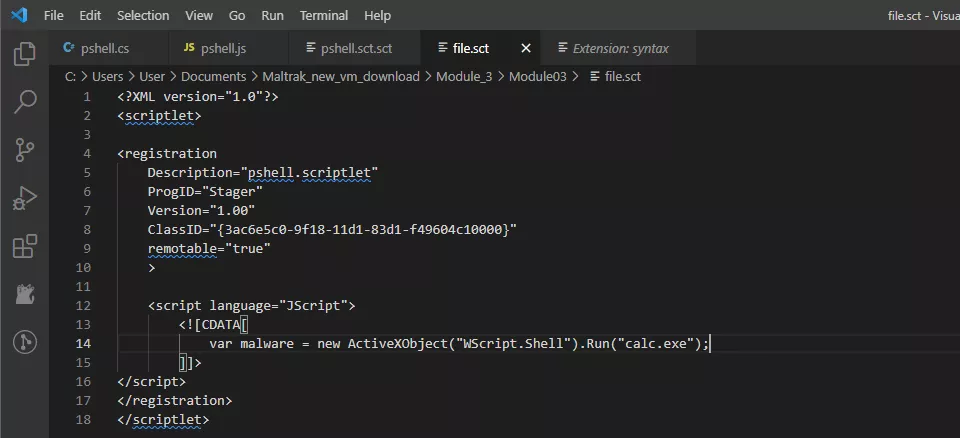Open the Search view icon

24,102
